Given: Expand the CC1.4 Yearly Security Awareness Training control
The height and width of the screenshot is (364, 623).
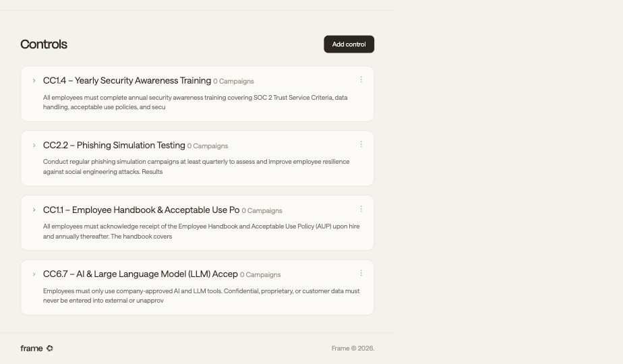Looking at the screenshot, I should (x=34, y=81).
